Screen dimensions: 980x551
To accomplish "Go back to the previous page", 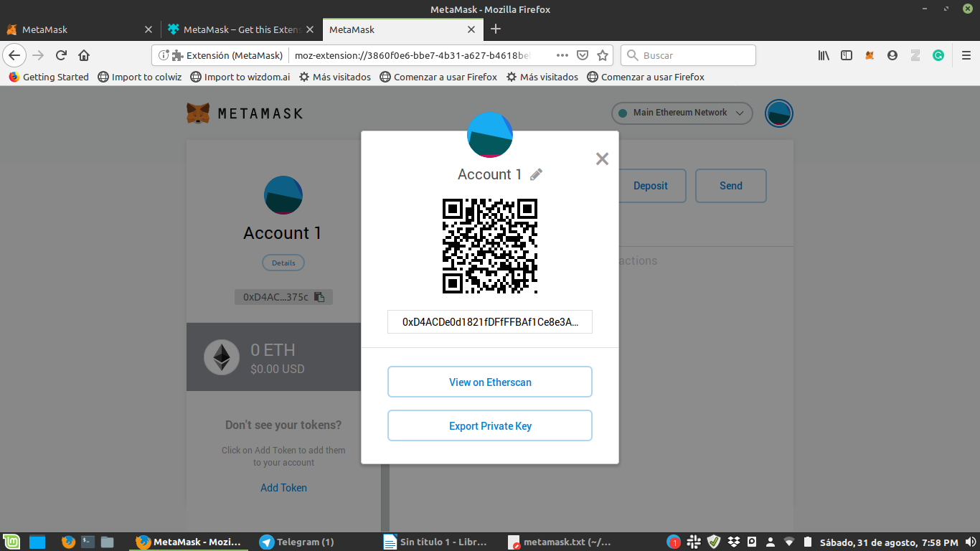I will tap(15, 55).
